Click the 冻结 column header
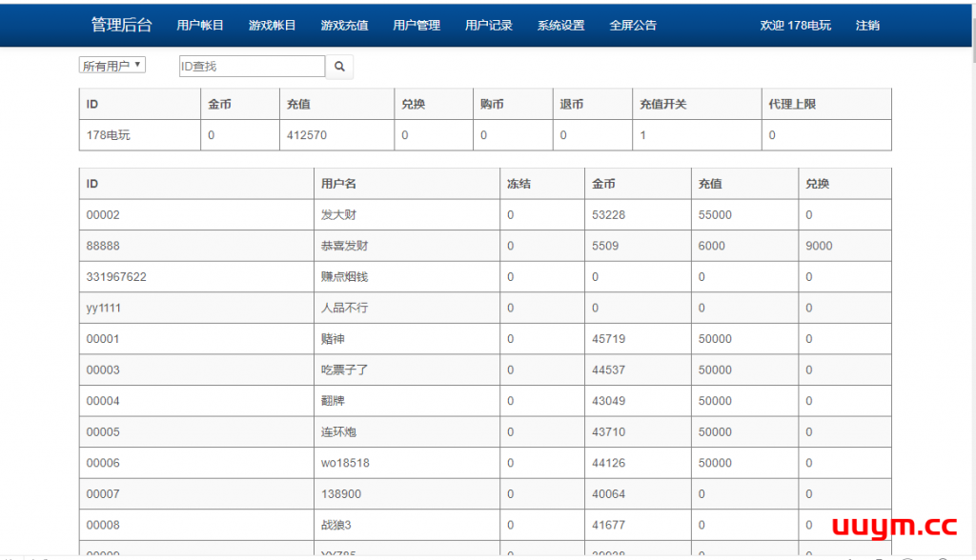Screen dimensions: 976x560 click(518, 184)
